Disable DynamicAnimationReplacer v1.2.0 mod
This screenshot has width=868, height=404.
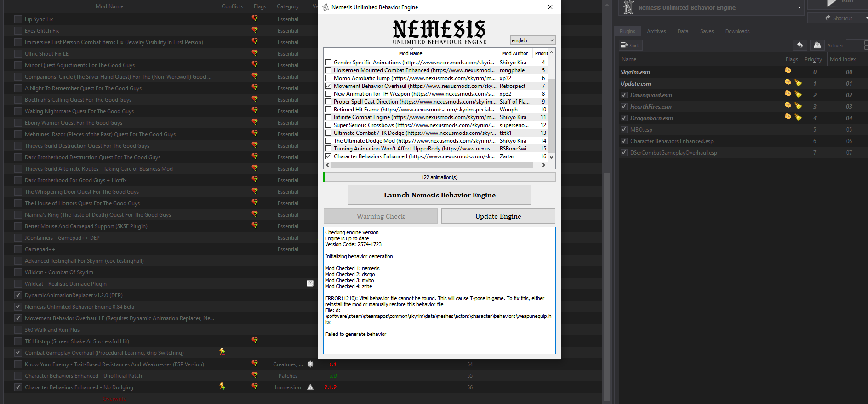pyautogui.click(x=18, y=295)
